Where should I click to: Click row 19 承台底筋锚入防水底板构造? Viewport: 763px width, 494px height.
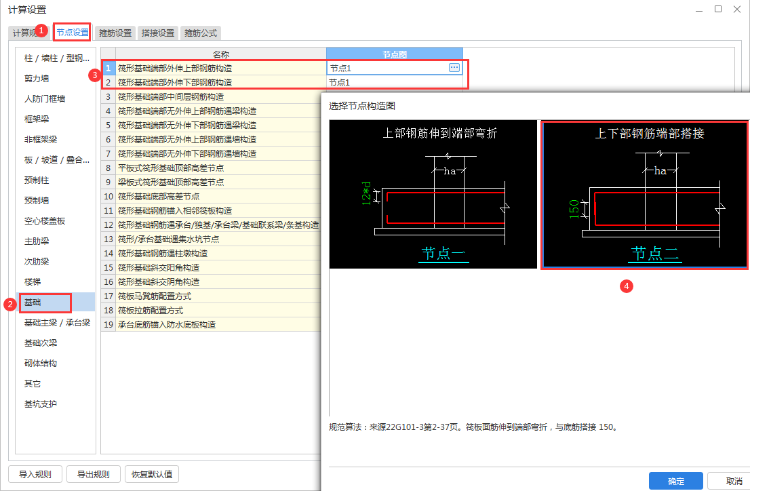218,325
